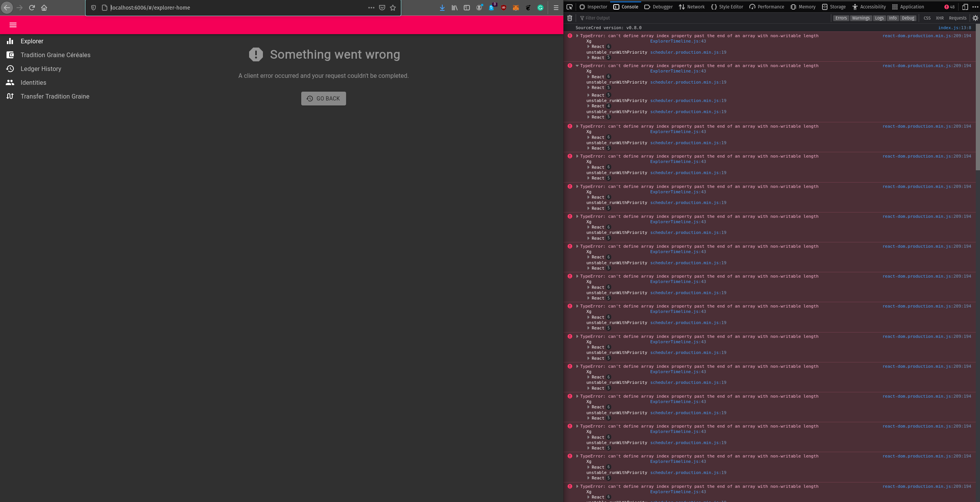Switch to the Network tab

[692, 7]
